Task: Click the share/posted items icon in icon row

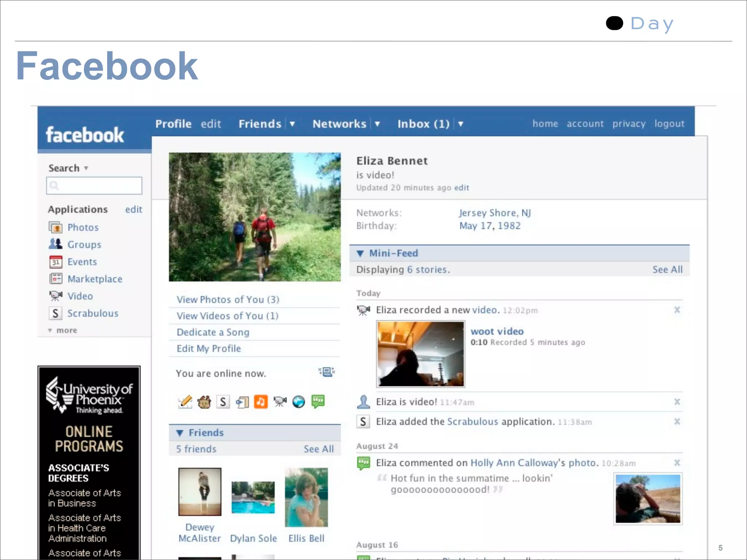Action: tap(242, 402)
